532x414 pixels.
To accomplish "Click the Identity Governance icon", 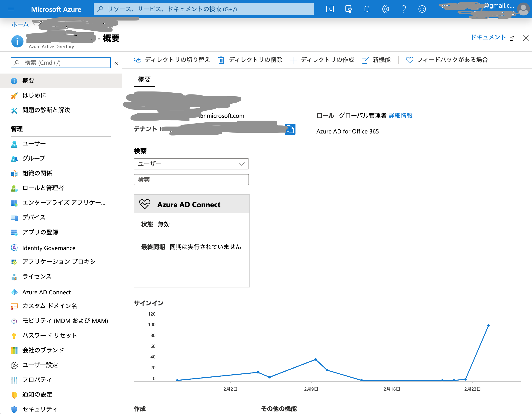I will click(14, 248).
